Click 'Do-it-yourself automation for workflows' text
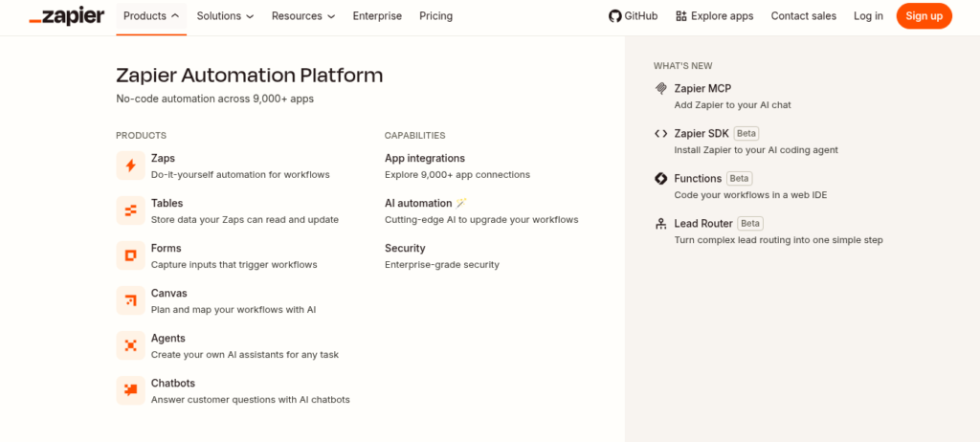 240,175
